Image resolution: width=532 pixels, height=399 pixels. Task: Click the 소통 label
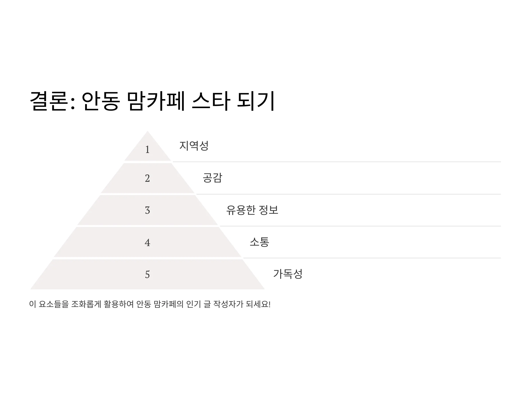[259, 242]
